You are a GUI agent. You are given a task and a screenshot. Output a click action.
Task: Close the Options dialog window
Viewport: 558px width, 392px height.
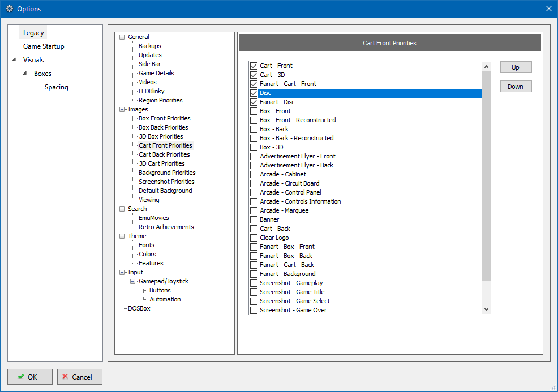(x=548, y=8)
